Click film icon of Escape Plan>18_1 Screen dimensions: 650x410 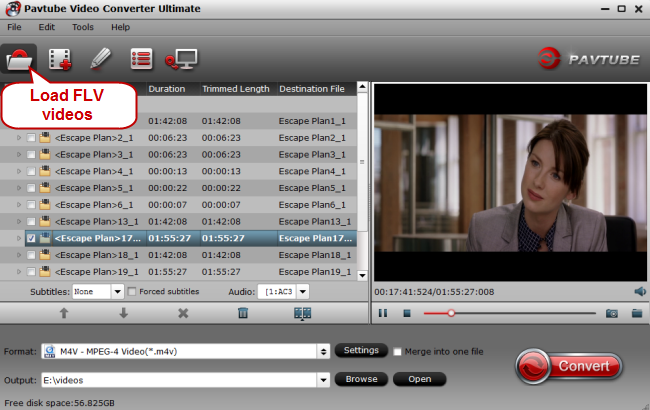(45, 255)
